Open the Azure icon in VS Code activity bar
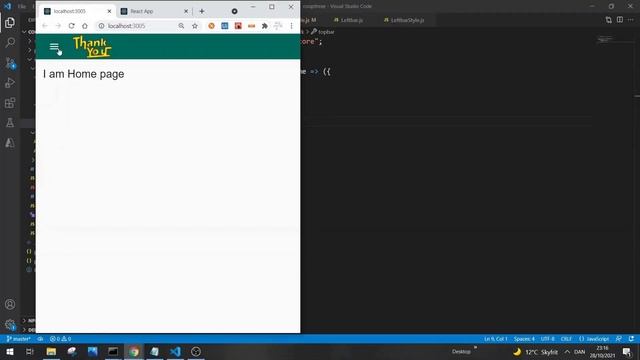 point(10,142)
